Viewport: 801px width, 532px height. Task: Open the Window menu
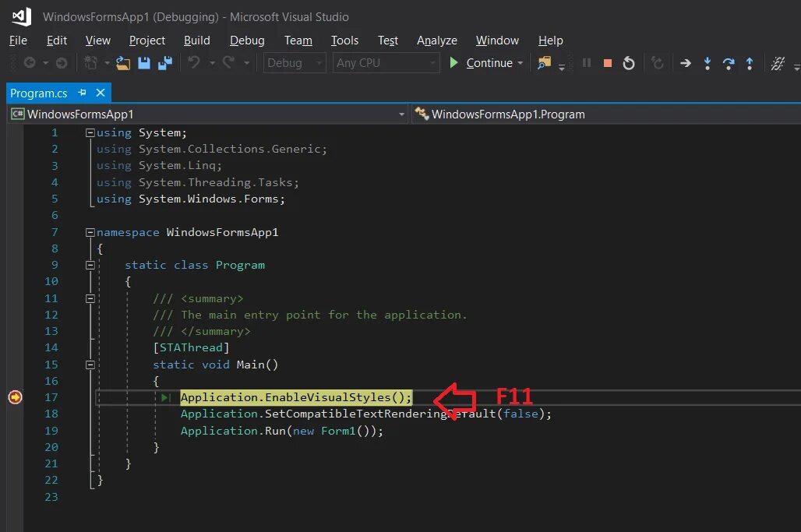[497, 41]
